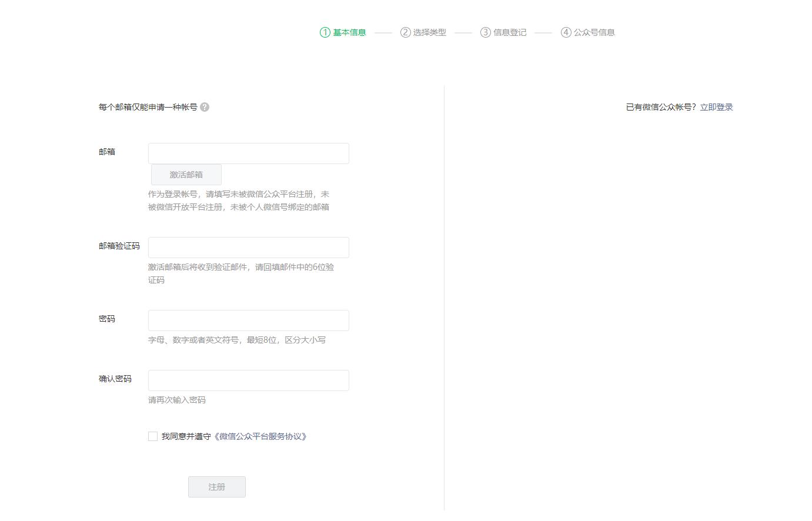
Task: Click the help icon beside 每个邮箱仅能申请一种帐号
Action: coord(205,107)
